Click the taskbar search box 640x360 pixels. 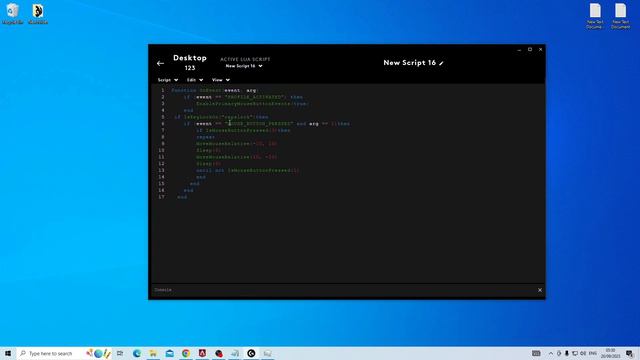(x=64, y=353)
